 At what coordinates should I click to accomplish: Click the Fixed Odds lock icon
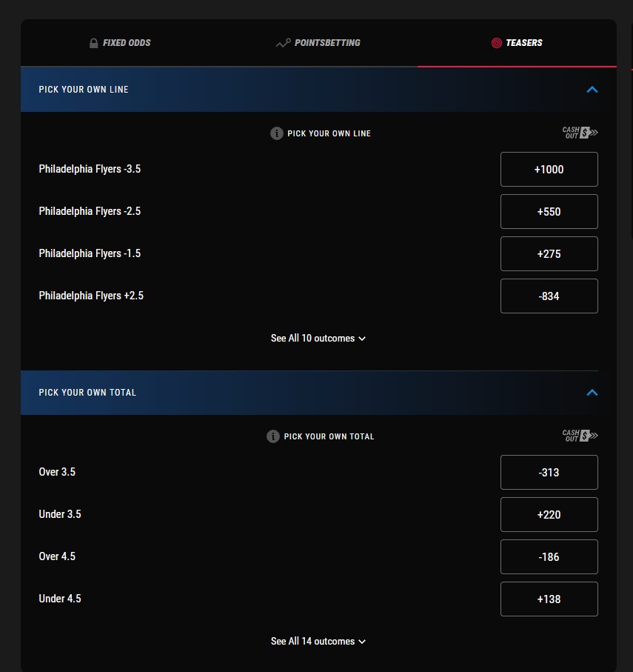pos(93,43)
